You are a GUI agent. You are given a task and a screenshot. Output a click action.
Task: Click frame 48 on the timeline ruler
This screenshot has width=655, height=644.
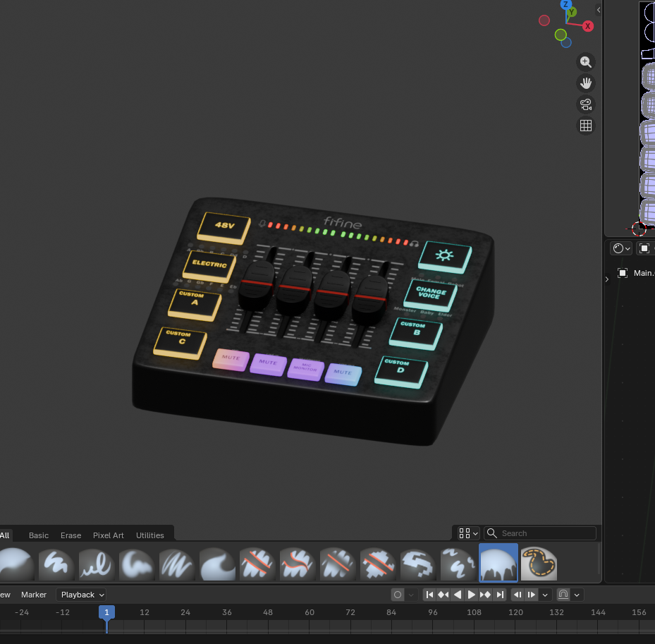click(268, 612)
